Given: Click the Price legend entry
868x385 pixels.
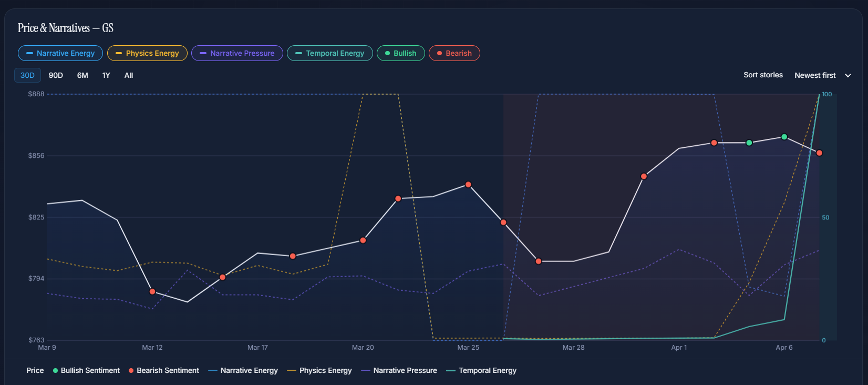Looking at the screenshot, I should [35, 371].
